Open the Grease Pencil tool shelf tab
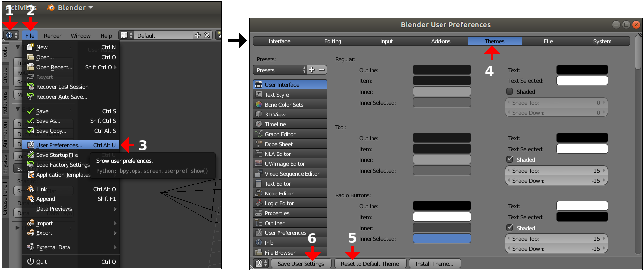Screen dimensions: 644x271 tap(5, 197)
